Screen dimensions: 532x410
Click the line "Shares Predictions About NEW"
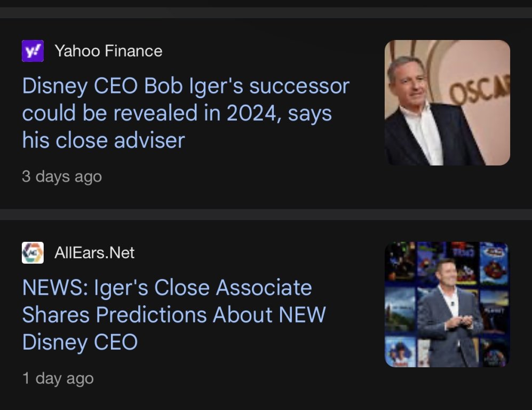(x=174, y=315)
